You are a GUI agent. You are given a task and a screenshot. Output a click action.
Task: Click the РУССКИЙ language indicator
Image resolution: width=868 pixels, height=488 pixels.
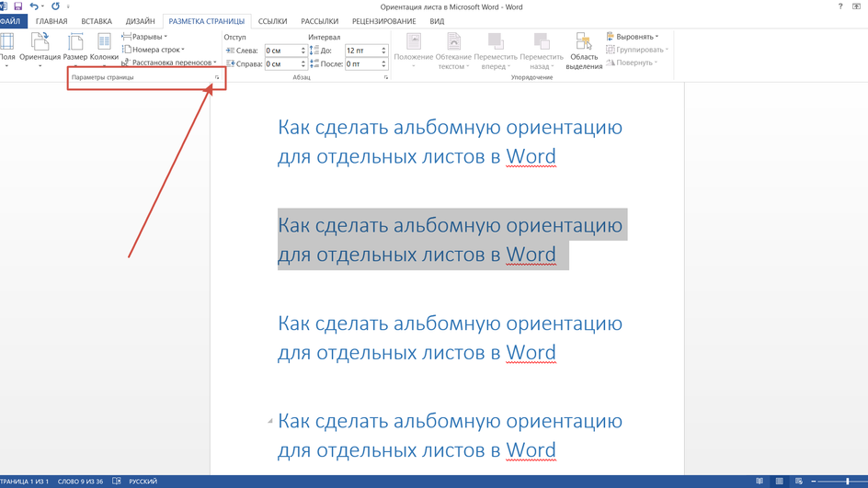click(x=143, y=482)
